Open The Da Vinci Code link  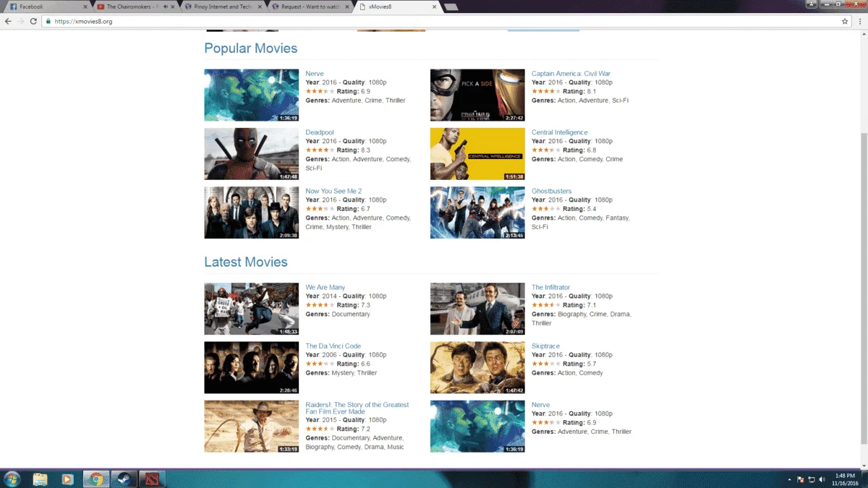[333, 346]
